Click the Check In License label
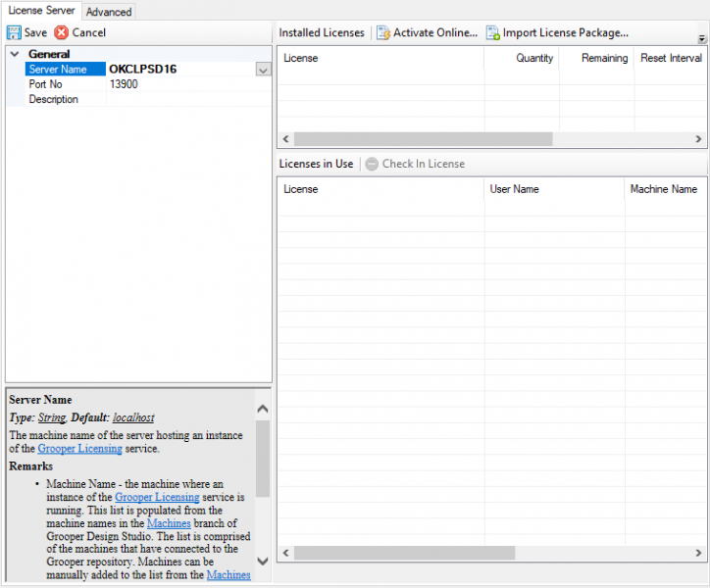 coord(424,164)
